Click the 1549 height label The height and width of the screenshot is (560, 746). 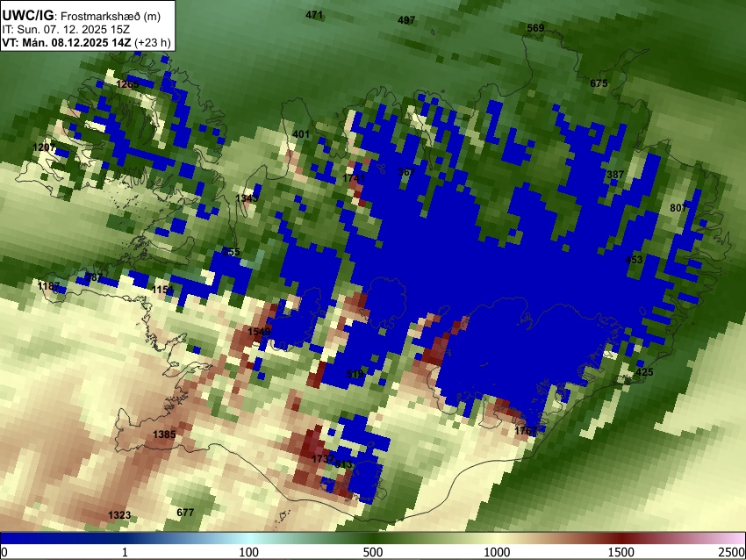259,331
